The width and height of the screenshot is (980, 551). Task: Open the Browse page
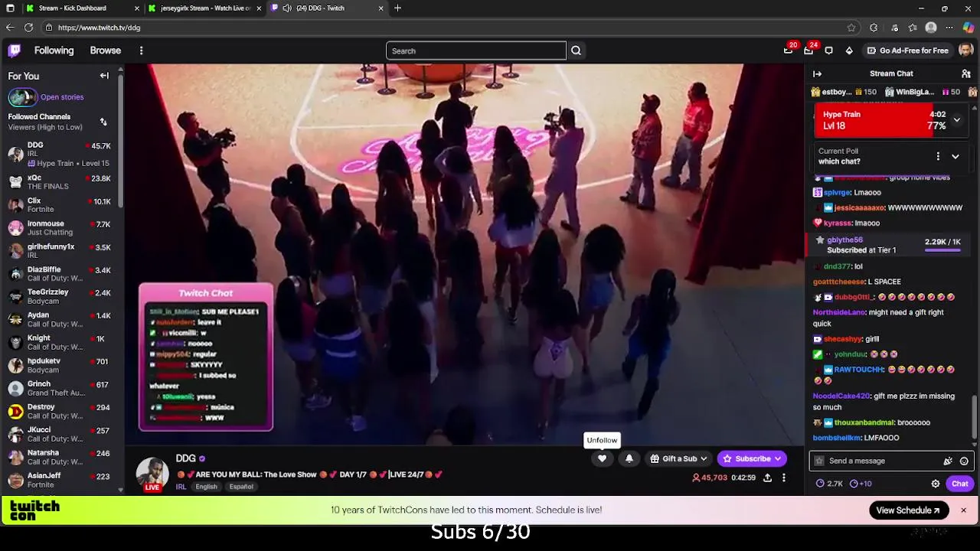click(x=106, y=51)
